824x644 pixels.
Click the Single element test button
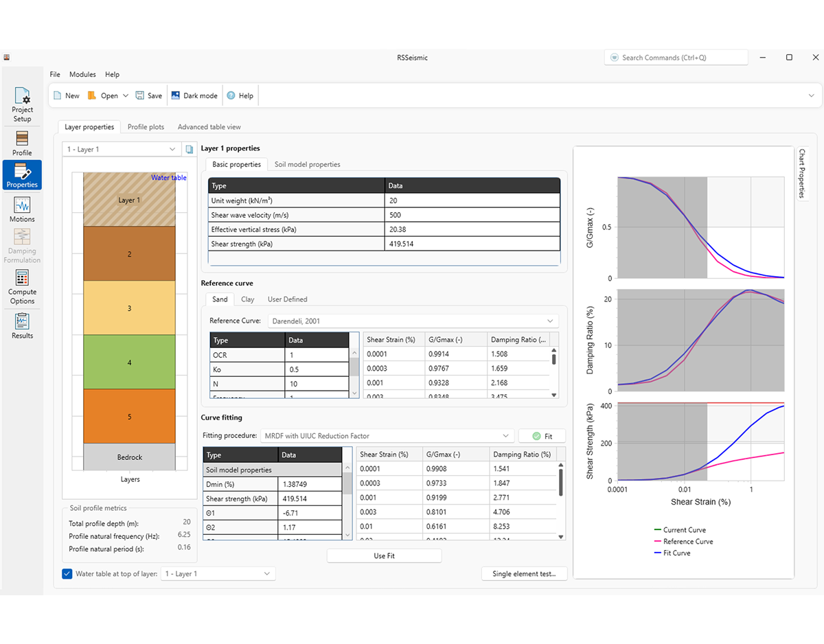coord(524,574)
